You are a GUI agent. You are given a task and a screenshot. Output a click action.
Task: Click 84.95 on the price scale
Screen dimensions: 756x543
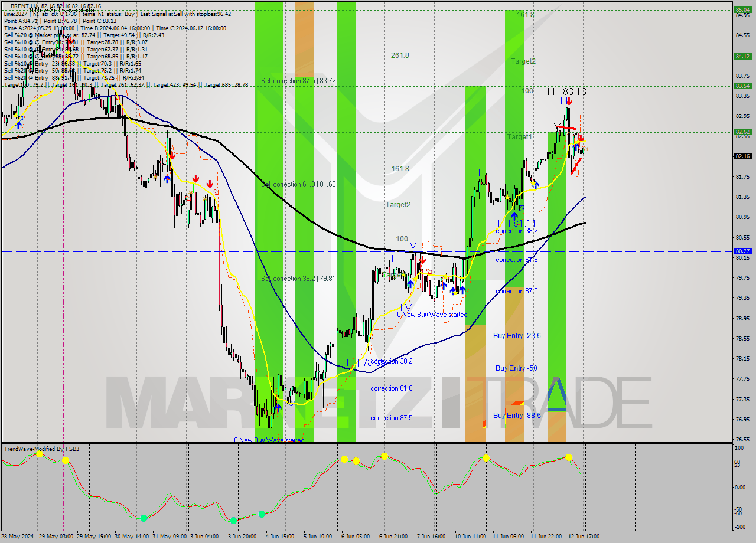pos(743,15)
